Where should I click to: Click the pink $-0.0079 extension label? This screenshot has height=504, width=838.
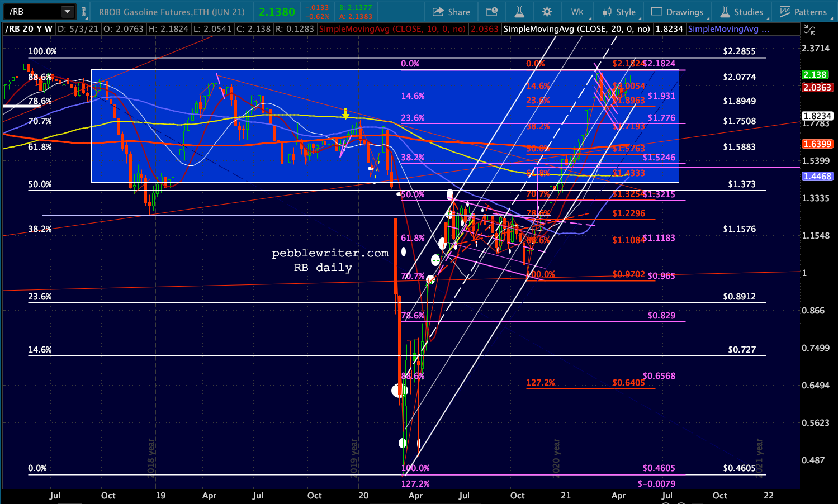pos(656,484)
